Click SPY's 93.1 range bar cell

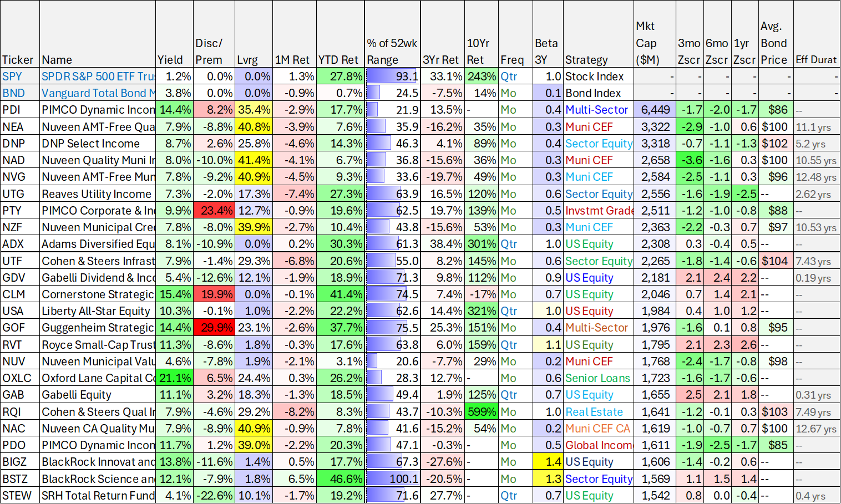(x=393, y=77)
